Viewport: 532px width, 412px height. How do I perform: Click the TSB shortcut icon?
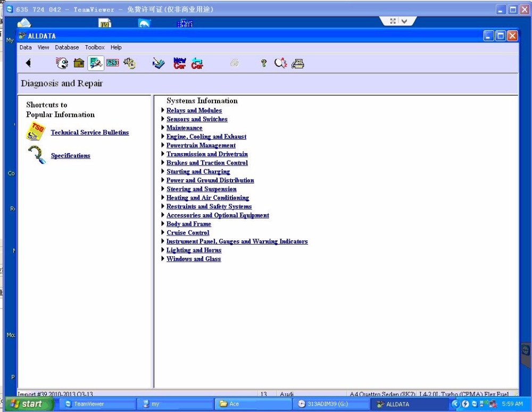(x=36, y=132)
